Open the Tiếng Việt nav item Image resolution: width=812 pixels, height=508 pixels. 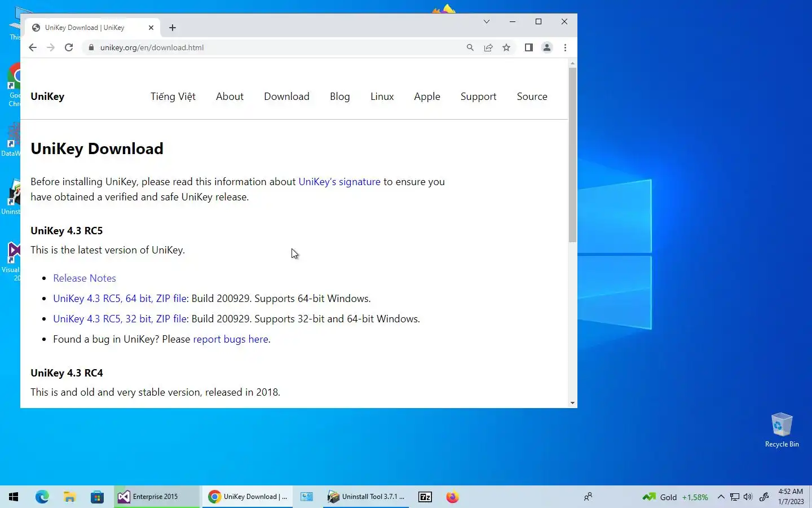(x=173, y=97)
